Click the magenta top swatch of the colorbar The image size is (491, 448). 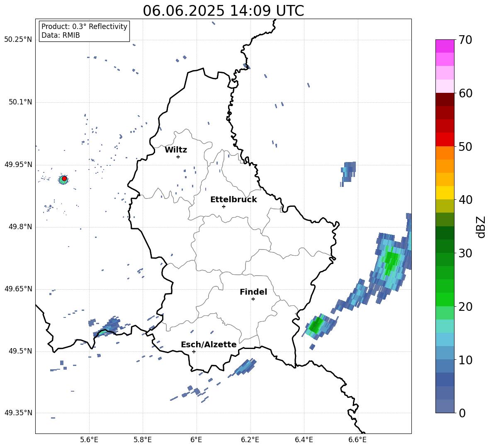click(445, 46)
